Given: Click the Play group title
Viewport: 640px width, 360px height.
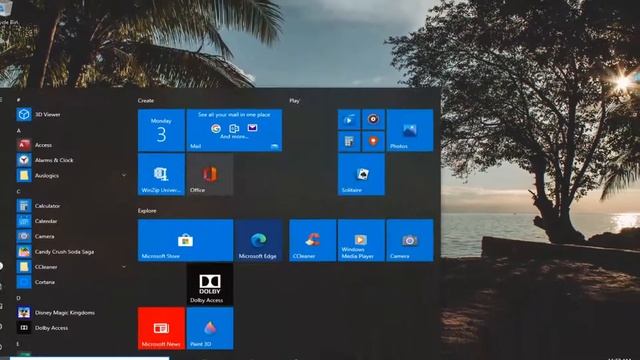Looking at the screenshot, I should click(x=294, y=100).
